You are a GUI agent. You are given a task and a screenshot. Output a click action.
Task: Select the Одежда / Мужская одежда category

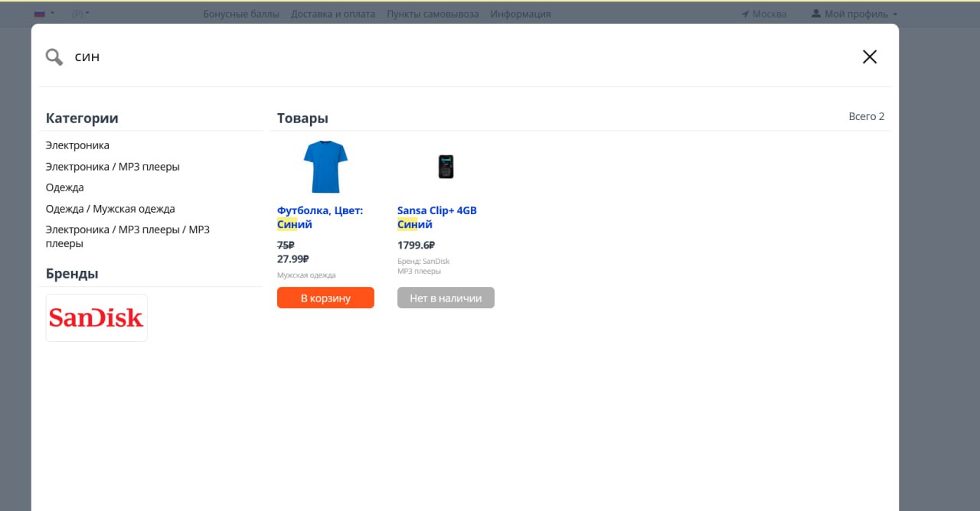coord(110,209)
